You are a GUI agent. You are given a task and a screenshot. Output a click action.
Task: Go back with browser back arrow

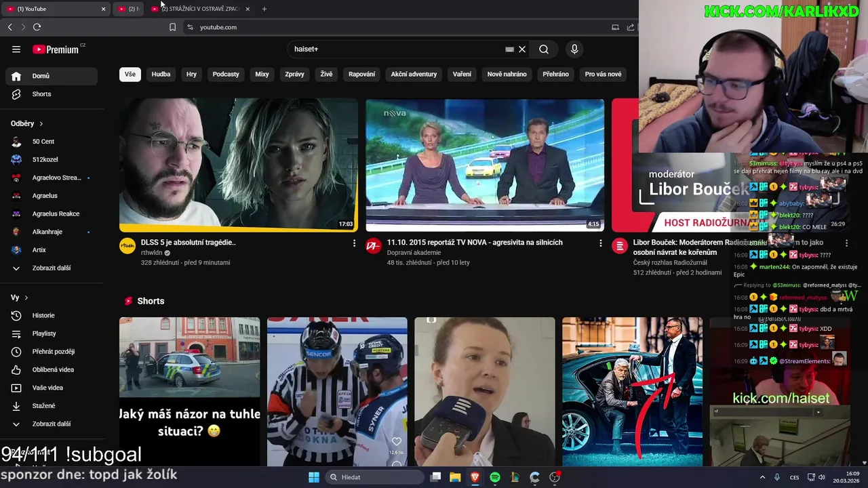[x=9, y=27]
